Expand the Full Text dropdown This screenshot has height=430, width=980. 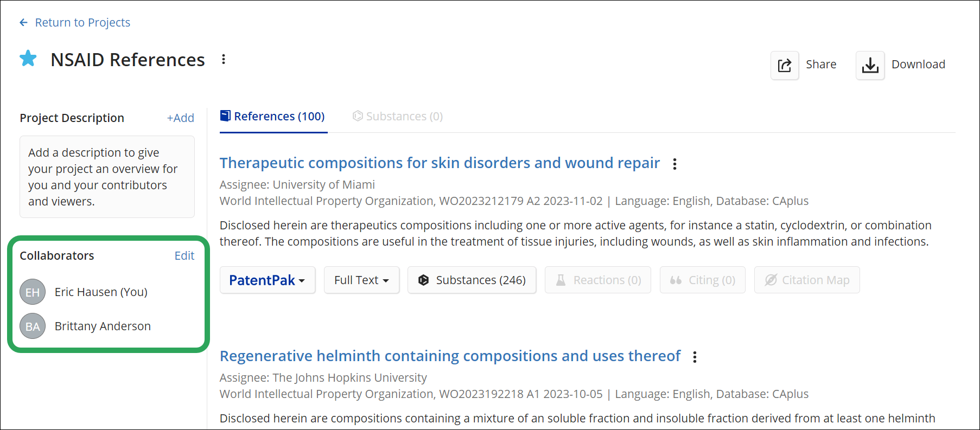[x=361, y=280]
